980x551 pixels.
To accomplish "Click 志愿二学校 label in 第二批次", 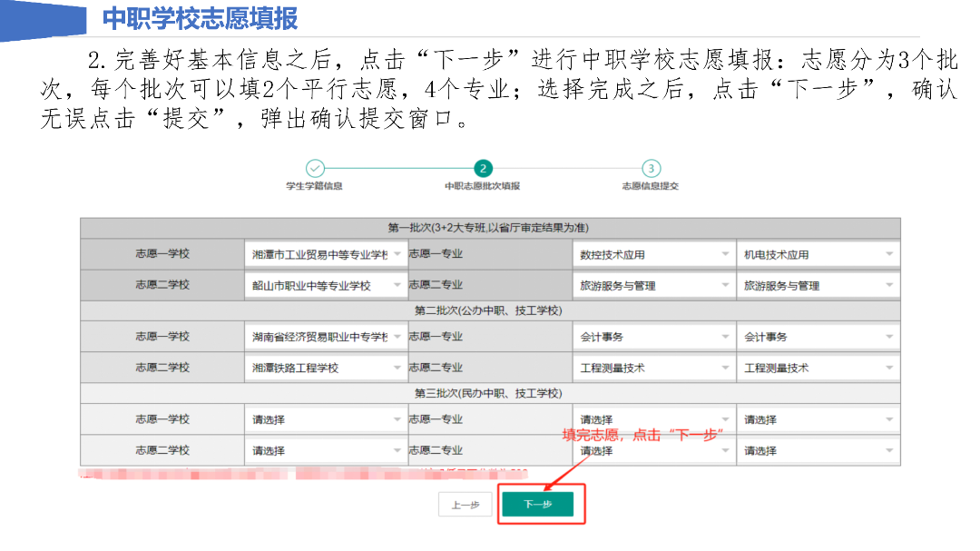I will [x=162, y=367].
